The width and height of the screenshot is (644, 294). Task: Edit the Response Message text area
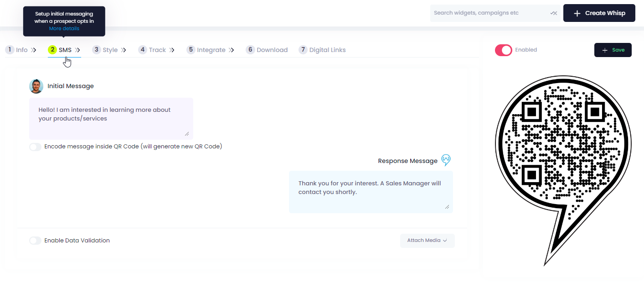[371, 192]
